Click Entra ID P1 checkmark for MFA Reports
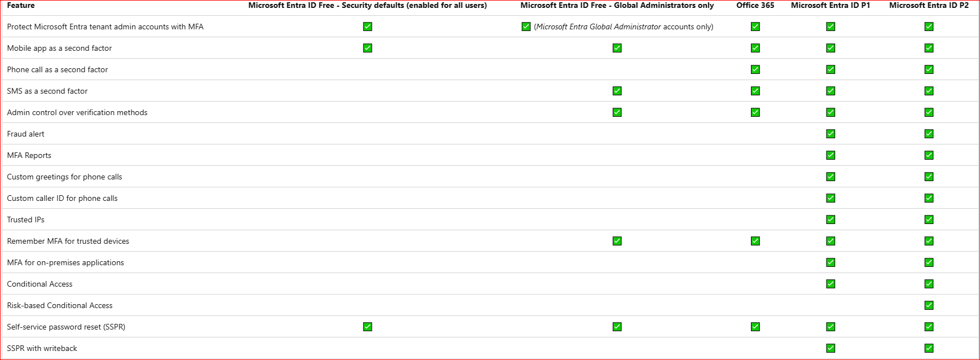This screenshot has width=980, height=360. pos(830,155)
